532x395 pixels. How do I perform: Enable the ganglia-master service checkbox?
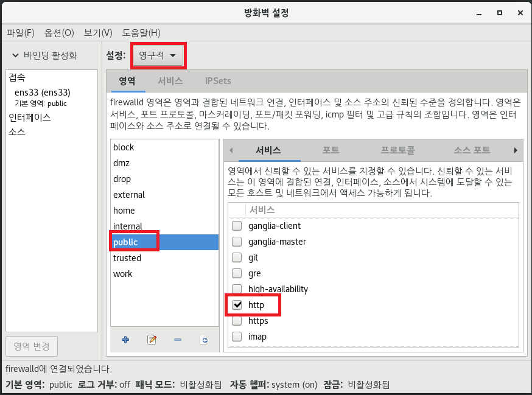point(237,242)
